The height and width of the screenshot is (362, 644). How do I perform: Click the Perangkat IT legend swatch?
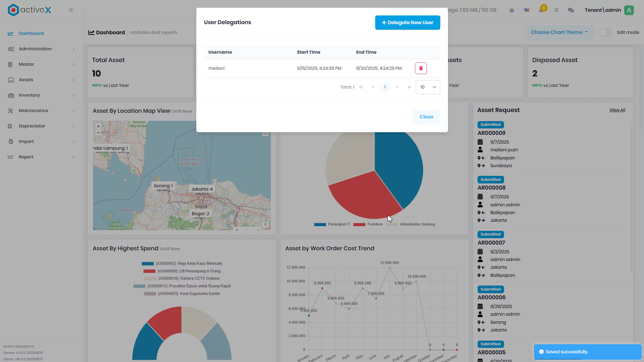[320, 224]
